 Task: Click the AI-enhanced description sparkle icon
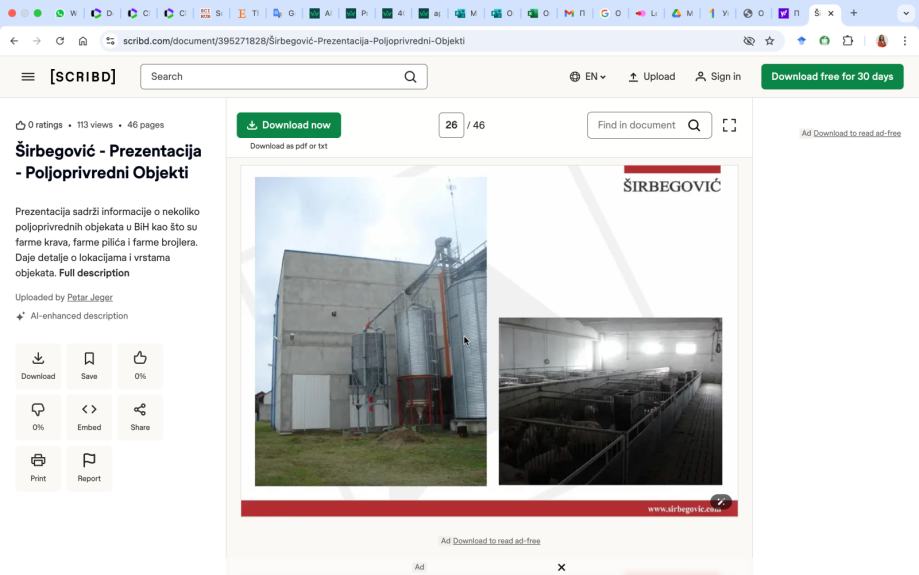click(21, 316)
